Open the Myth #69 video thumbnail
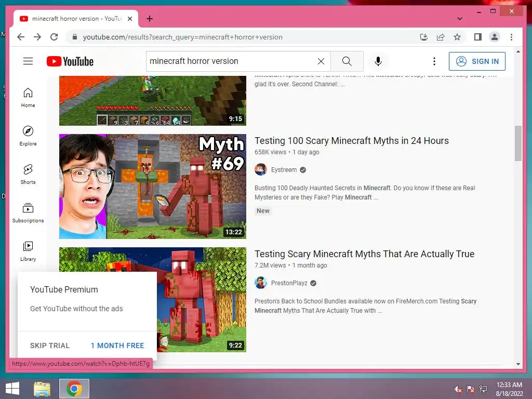 (153, 187)
